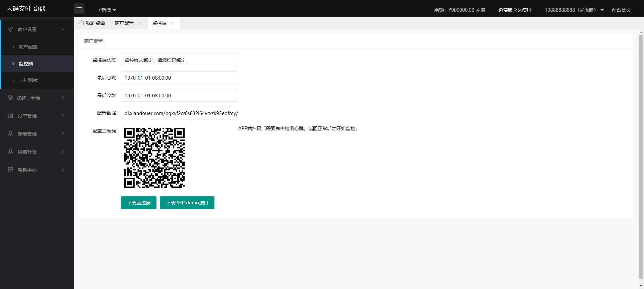Click the 最后心跳 label

[107, 78]
